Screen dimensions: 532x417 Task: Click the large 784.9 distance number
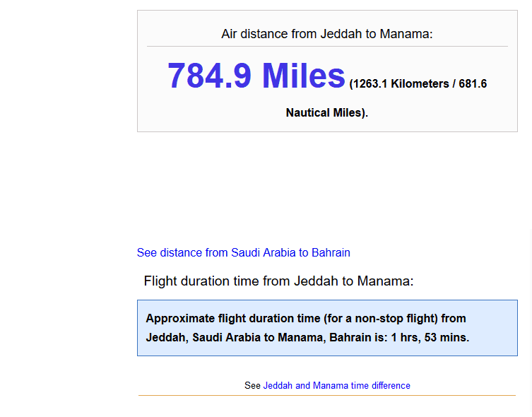(209, 76)
